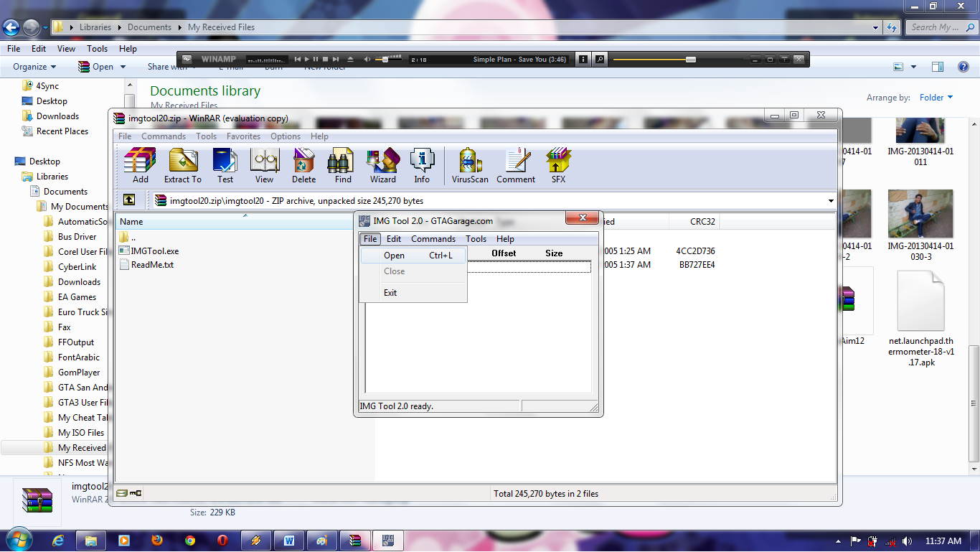
Task: Click the Explorer help question mark icon
Action: pos(963,67)
